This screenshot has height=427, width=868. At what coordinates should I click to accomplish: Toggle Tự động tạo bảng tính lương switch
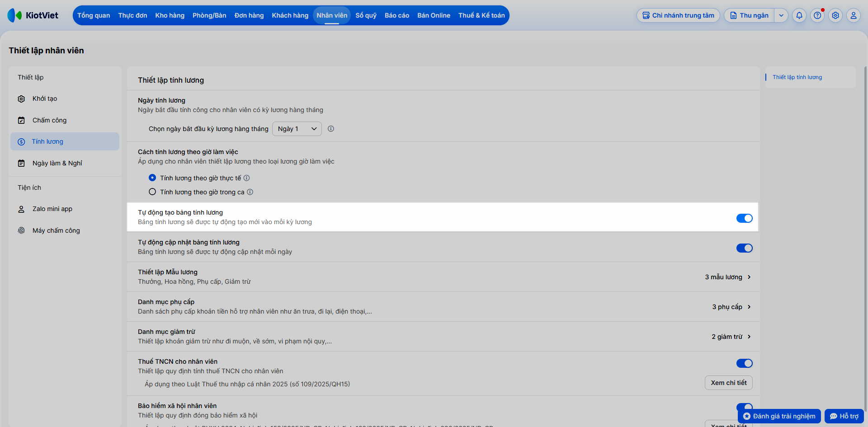745,218
